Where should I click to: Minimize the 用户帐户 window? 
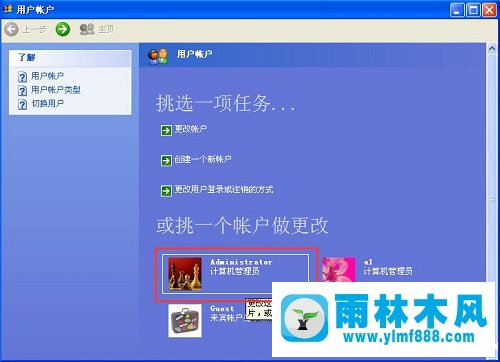click(x=457, y=10)
